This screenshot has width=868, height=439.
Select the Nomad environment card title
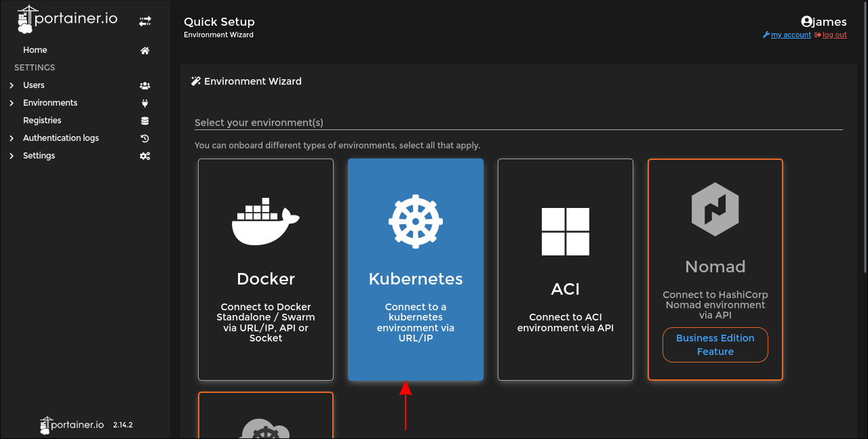715,267
